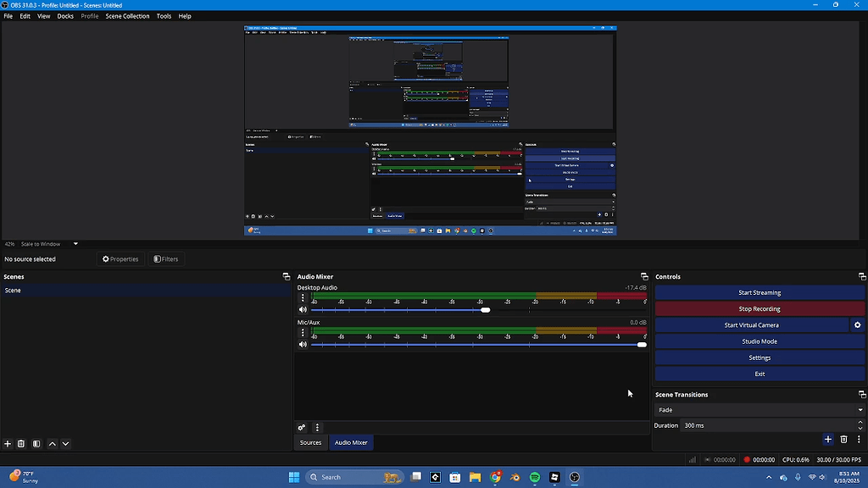Image resolution: width=868 pixels, height=488 pixels.
Task: Open source Filters button
Action: tap(166, 259)
